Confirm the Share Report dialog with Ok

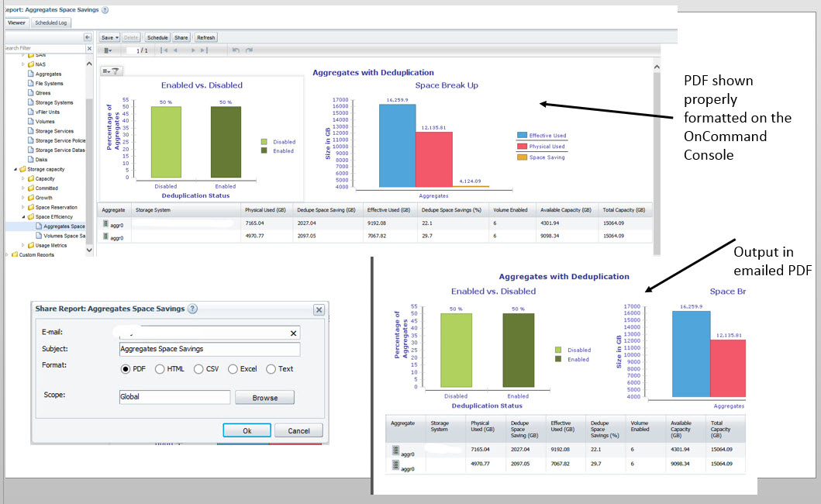pos(247,430)
